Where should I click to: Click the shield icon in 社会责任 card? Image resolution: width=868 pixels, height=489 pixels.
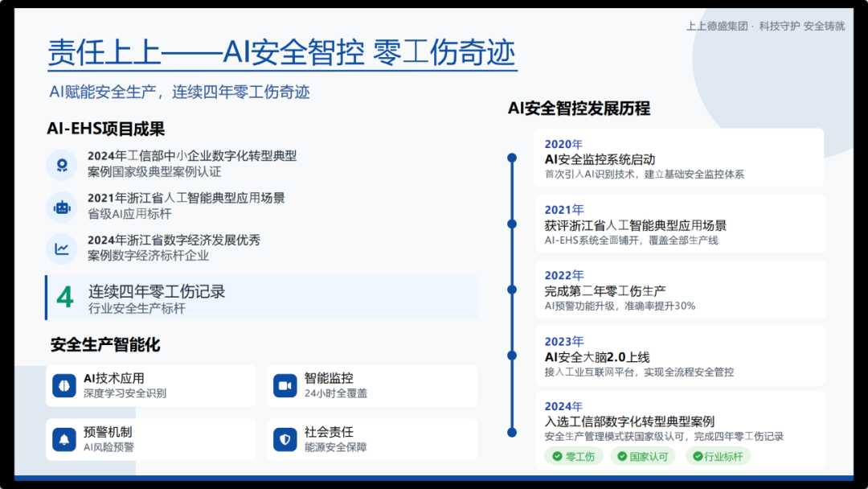(285, 439)
